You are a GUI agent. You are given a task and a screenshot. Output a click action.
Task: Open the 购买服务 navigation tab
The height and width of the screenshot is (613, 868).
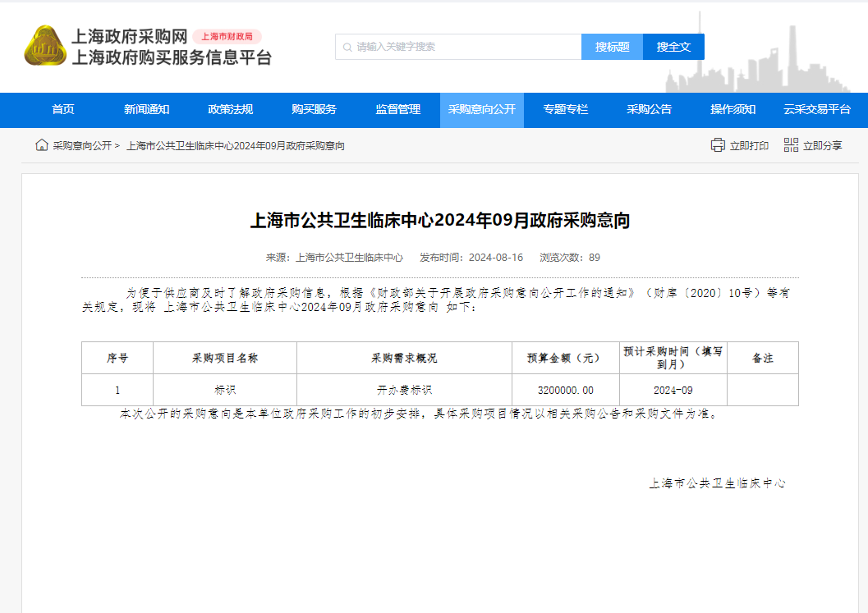[x=314, y=109]
